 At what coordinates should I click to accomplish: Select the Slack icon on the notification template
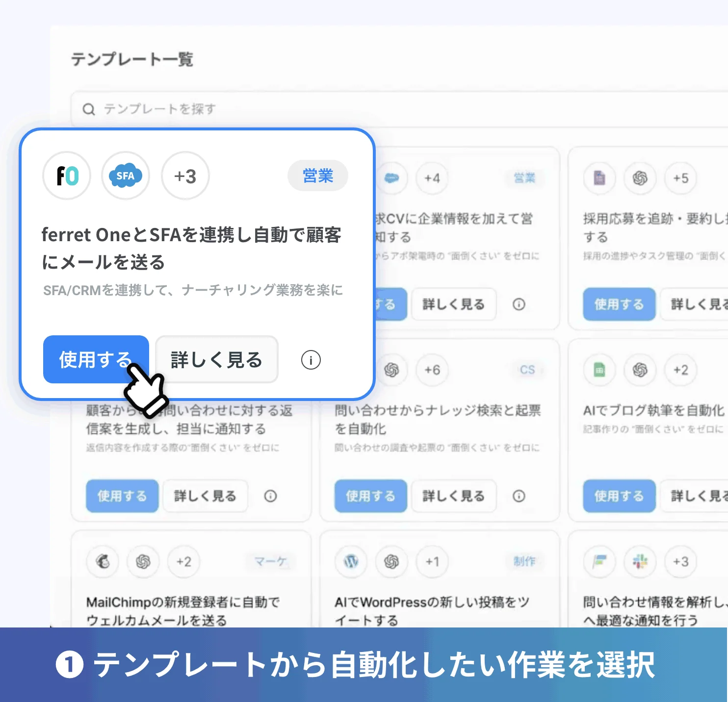pos(639,562)
